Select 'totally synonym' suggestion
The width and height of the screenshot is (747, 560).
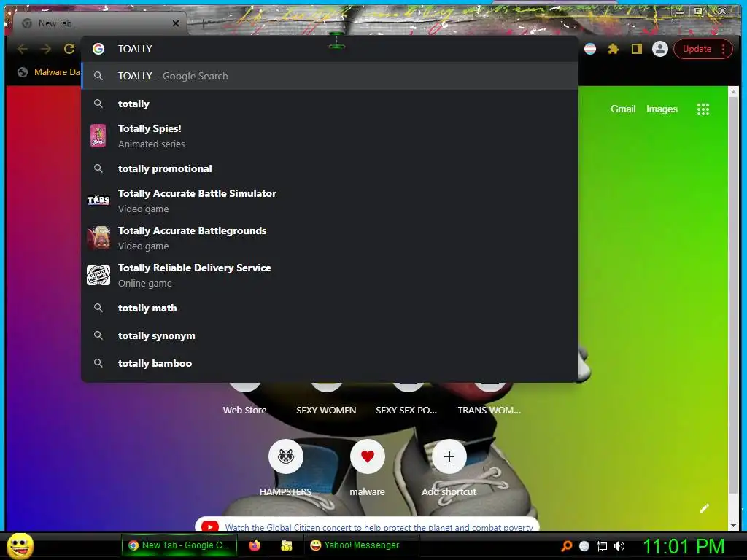(330, 335)
